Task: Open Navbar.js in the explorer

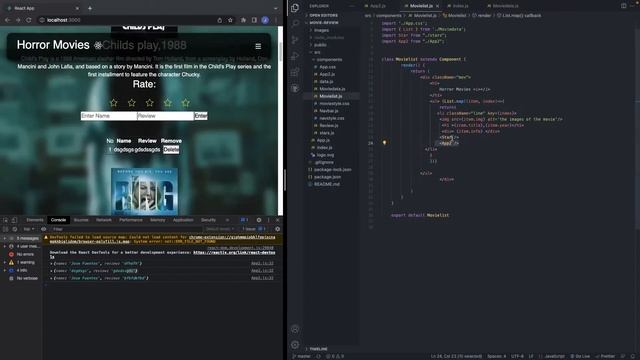Action: (x=329, y=111)
